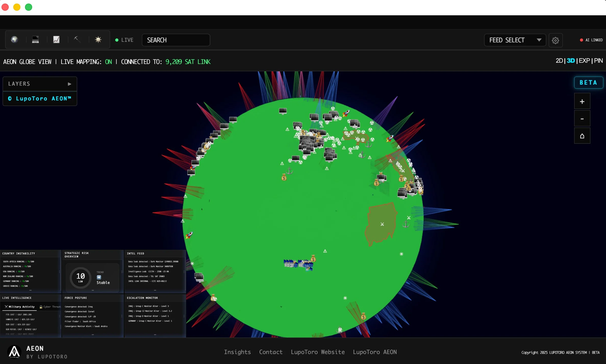Select the chart trends icon in the toolbar

(57, 40)
